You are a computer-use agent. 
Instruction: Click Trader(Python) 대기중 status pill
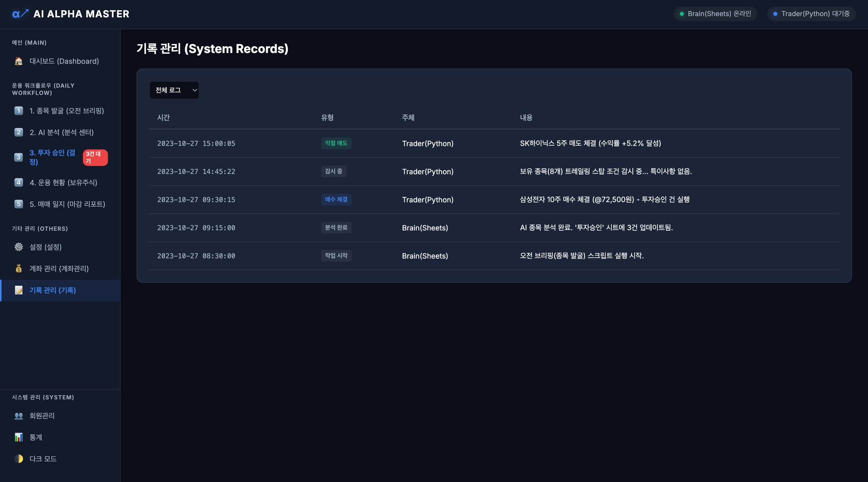tap(811, 14)
